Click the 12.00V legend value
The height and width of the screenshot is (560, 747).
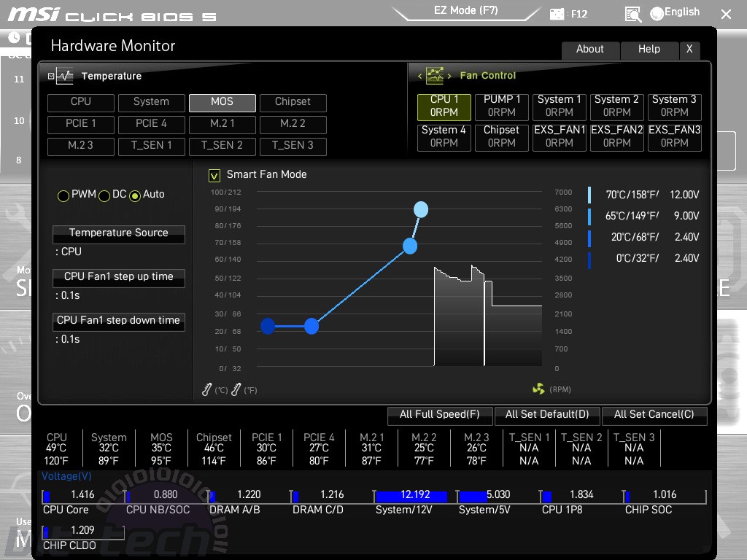[684, 195]
